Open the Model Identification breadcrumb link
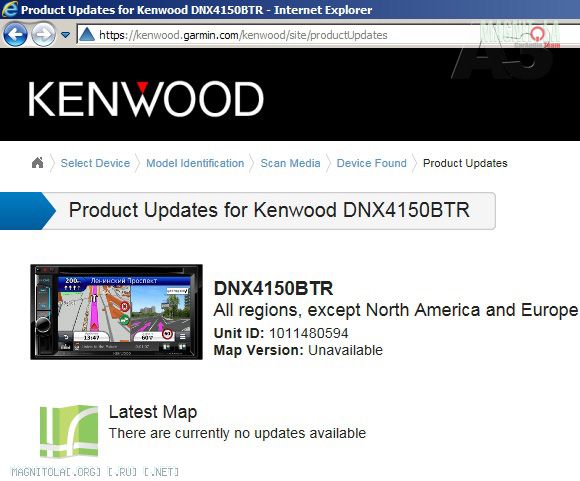 click(195, 163)
